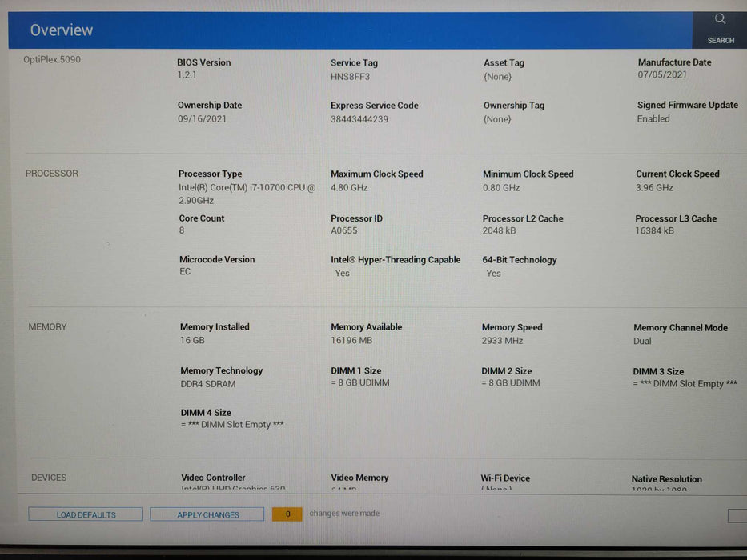
Task: Click the Video Memory heading
Action: pyautogui.click(x=359, y=478)
